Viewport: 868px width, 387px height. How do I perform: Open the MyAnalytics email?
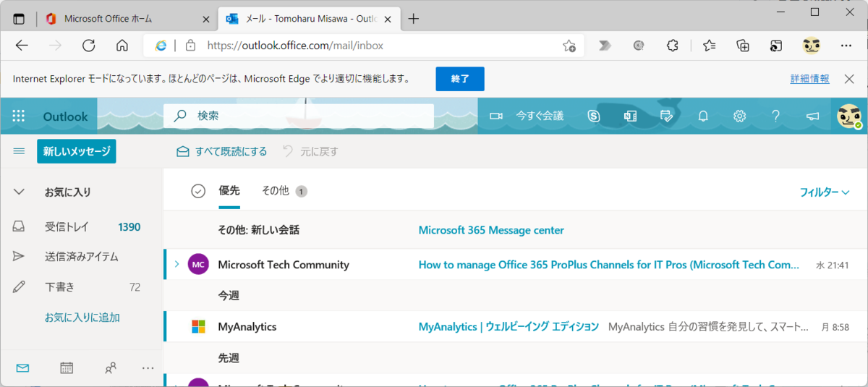click(516, 327)
